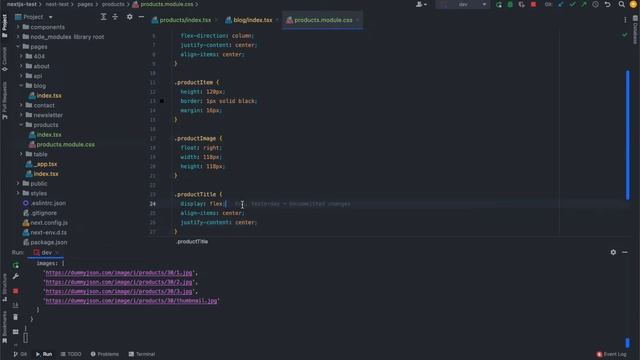The width and height of the screenshot is (640, 360).
Task: Expand the 404 folder
Action: (x=21, y=56)
